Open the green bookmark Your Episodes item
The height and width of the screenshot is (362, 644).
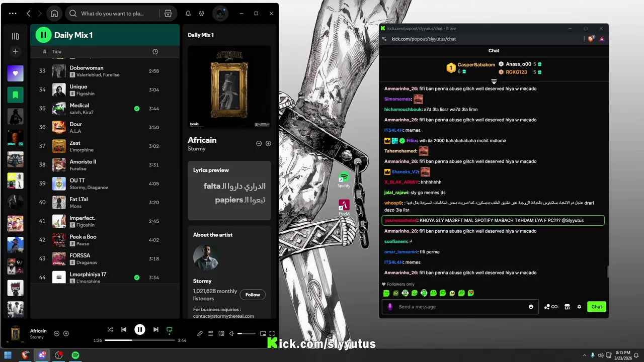click(x=15, y=95)
